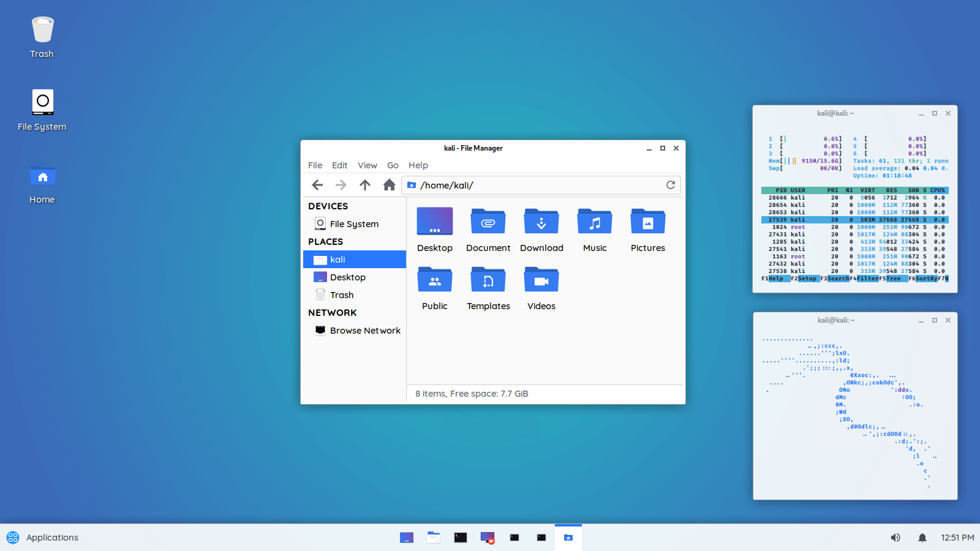
Task: Click the notification bell in the system tray
Action: [922, 537]
